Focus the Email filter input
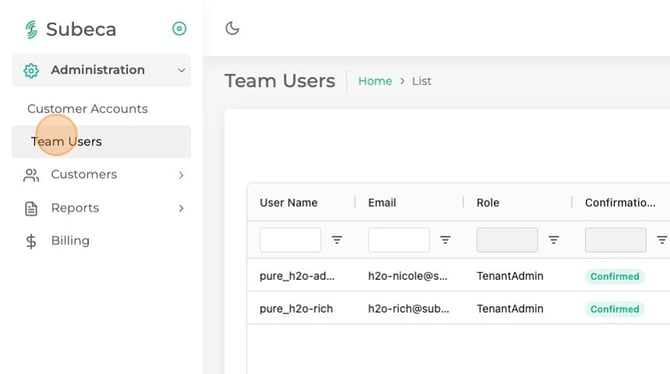This screenshot has height=374, width=670. click(399, 240)
